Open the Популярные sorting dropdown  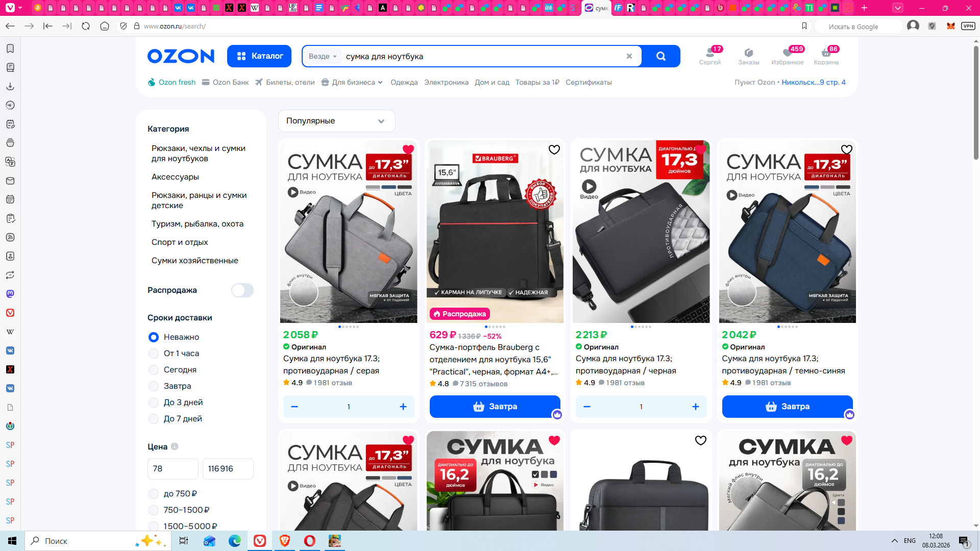pos(336,121)
